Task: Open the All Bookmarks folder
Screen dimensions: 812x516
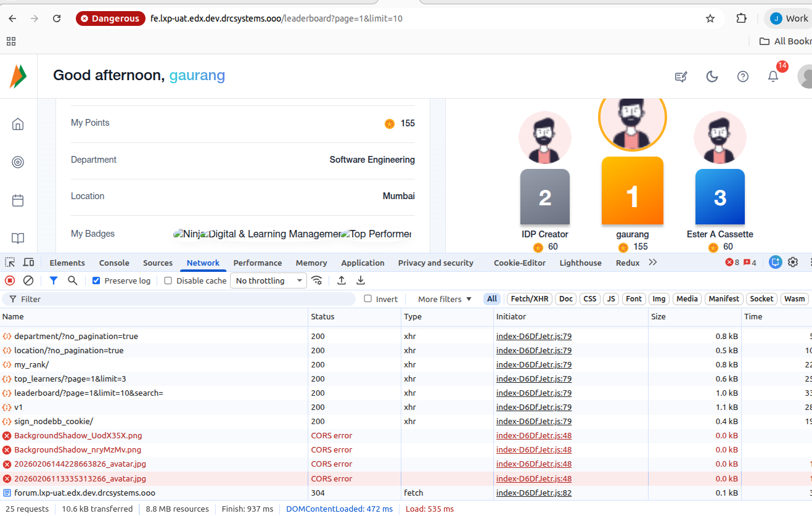Action: [785, 41]
